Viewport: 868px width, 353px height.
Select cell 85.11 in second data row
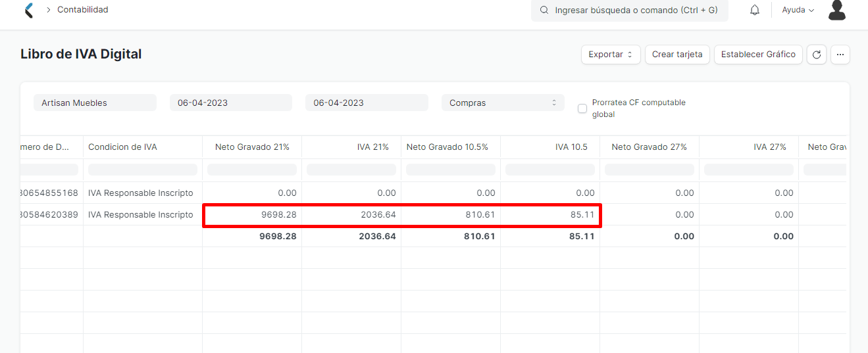[x=550, y=214]
